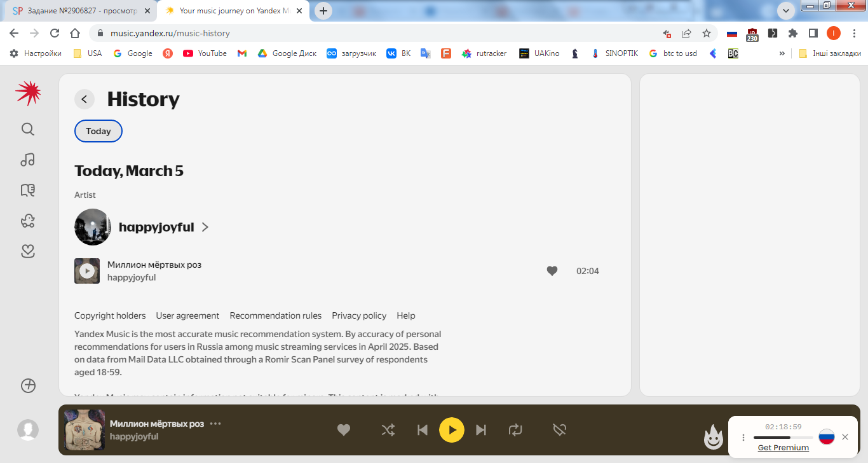This screenshot has width=868, height=463.
Task: Toggle shuffle in the player
Action: tap(388, 430)
